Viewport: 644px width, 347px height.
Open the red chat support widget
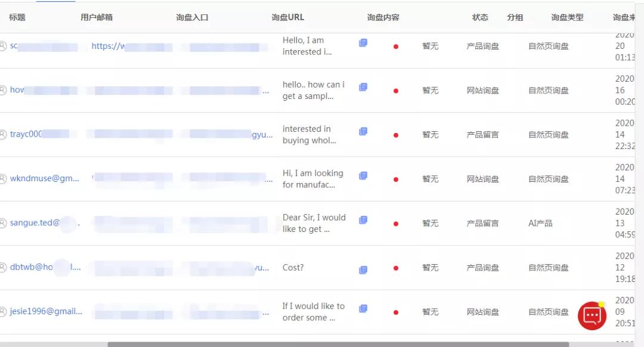pos(592,316)
